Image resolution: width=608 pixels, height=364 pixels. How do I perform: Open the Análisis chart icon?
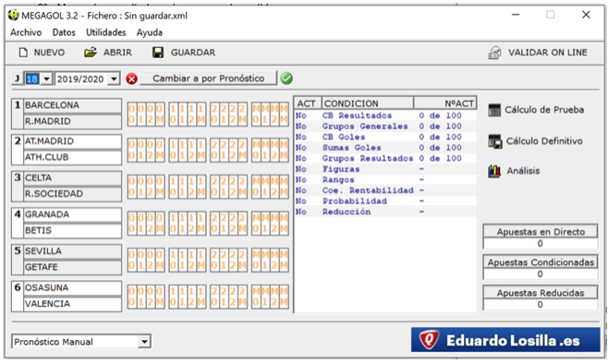point(494,171)
